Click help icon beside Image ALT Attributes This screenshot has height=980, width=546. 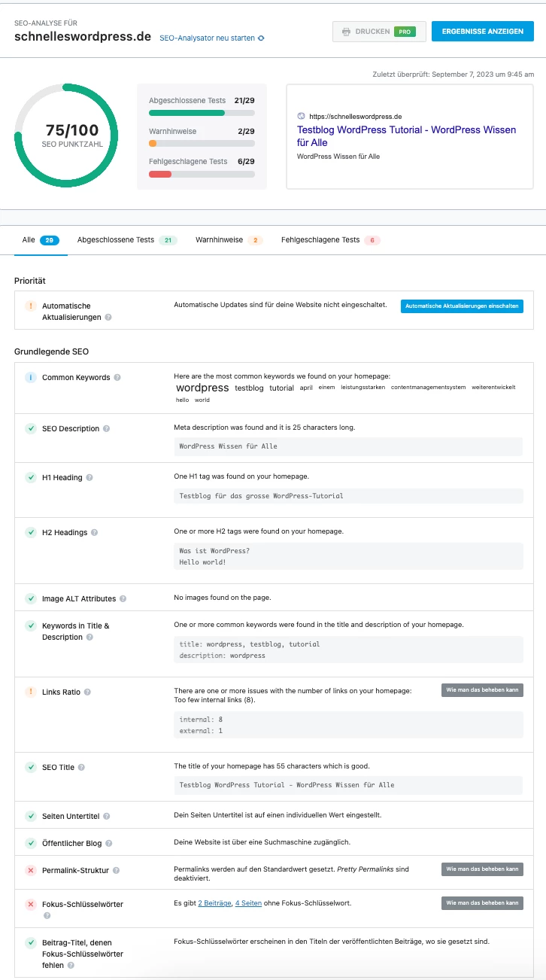click(123, 599)
